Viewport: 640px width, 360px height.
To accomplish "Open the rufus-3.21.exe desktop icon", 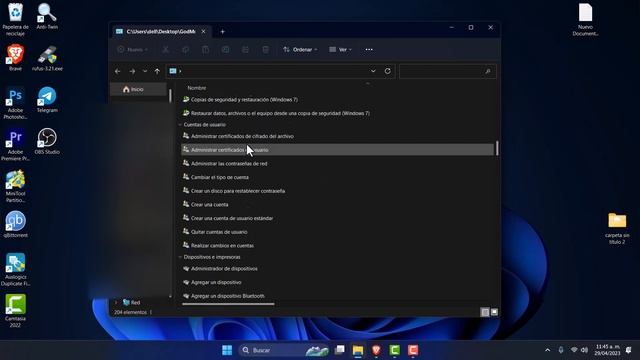I will (47, 58).
